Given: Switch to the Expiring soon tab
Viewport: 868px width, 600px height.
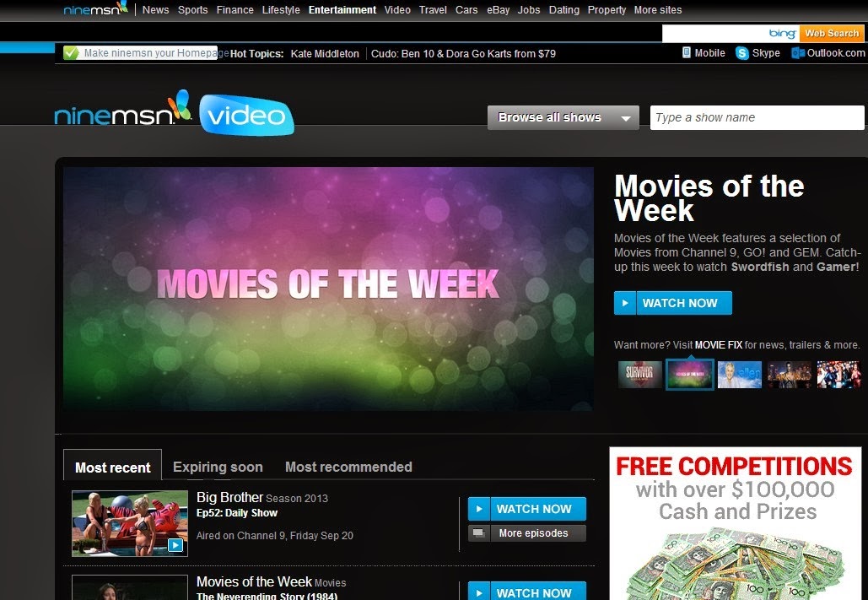Looking at the screenshot, I should click(218, 467).
